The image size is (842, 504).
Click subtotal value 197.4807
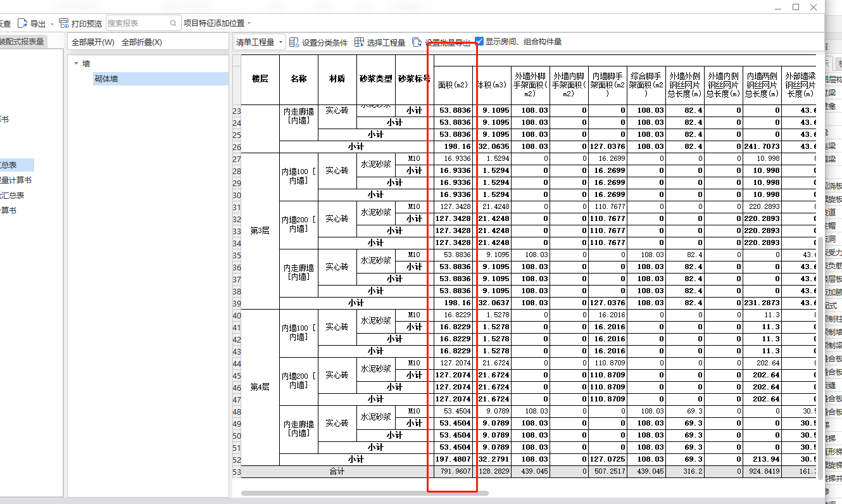[x=453, y=460]
